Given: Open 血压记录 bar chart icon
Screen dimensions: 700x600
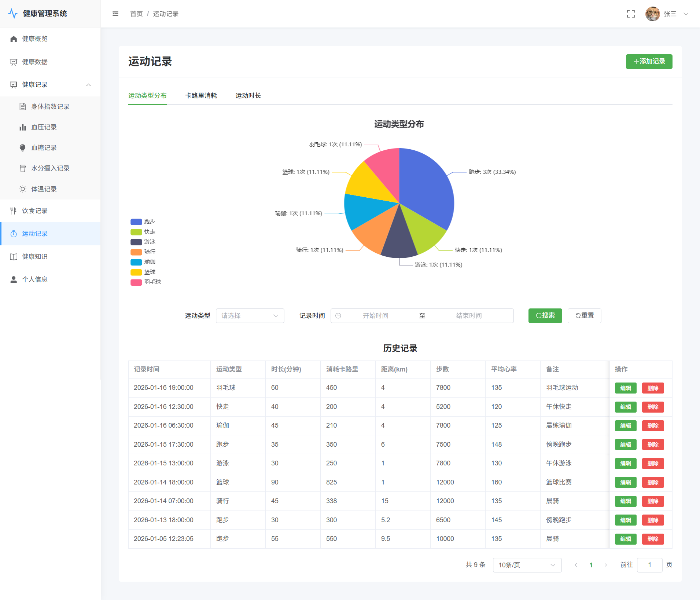Looking at the screenshot, I should click(23, 127).
